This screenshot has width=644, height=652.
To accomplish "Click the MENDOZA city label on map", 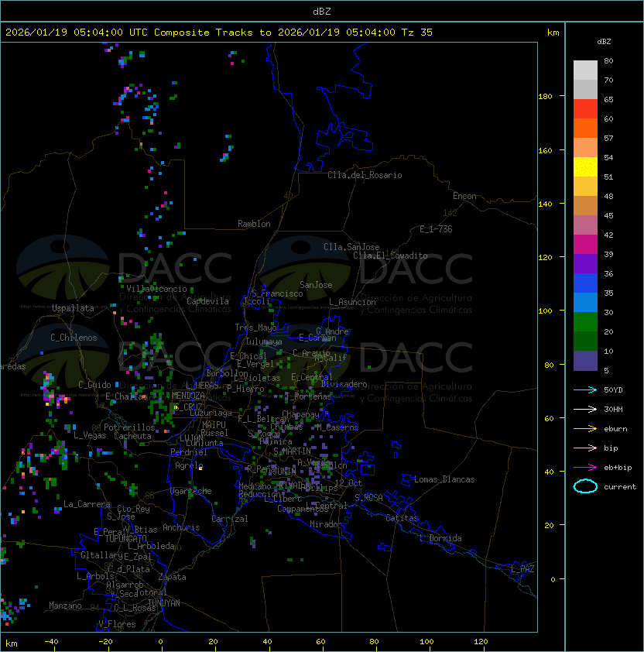I will coord(188,396).
